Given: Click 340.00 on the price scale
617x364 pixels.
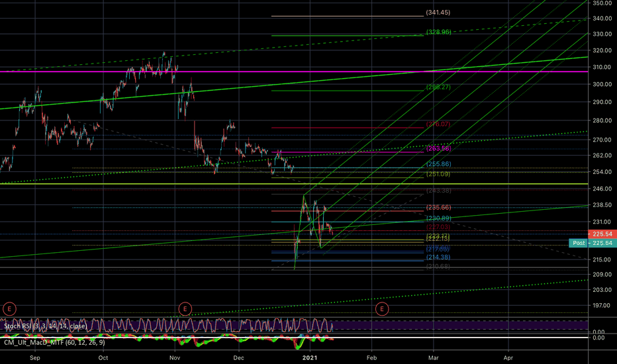Looking at the screenshot, I should [602, 18].
